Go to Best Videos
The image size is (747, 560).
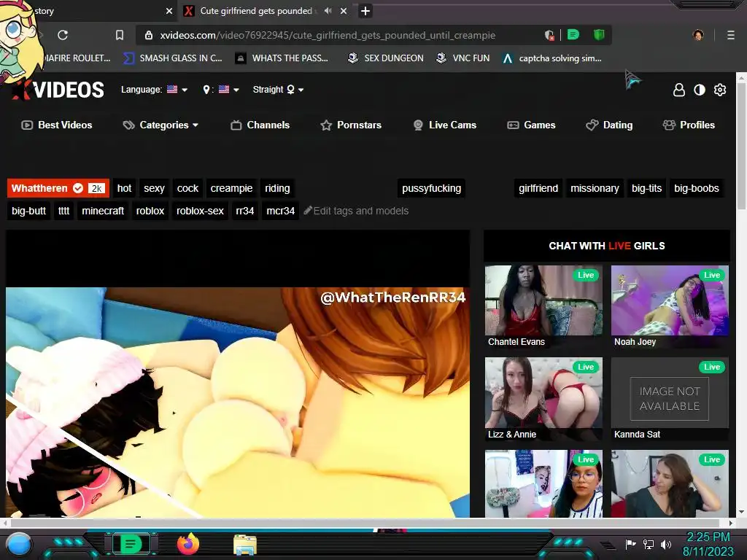coord(57,125)
